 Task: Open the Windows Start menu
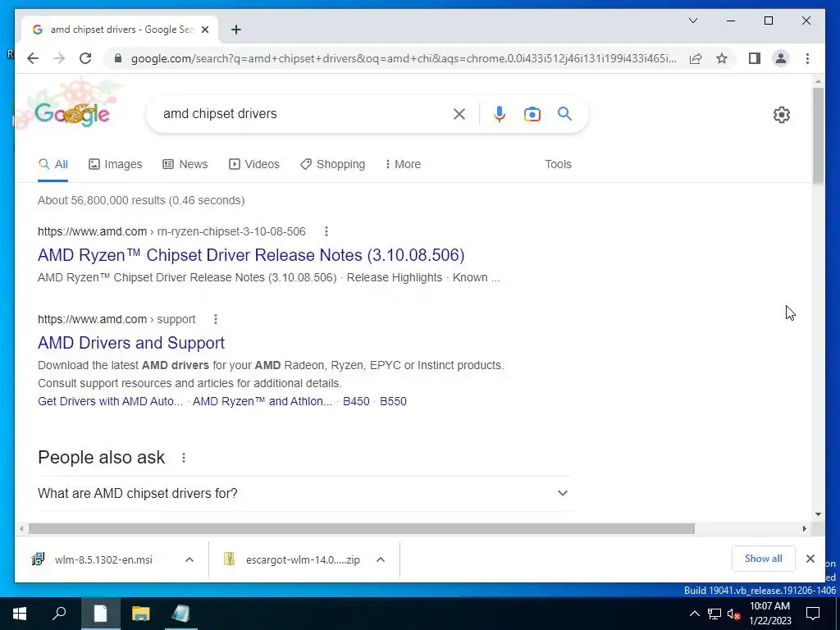coord(20,614)
